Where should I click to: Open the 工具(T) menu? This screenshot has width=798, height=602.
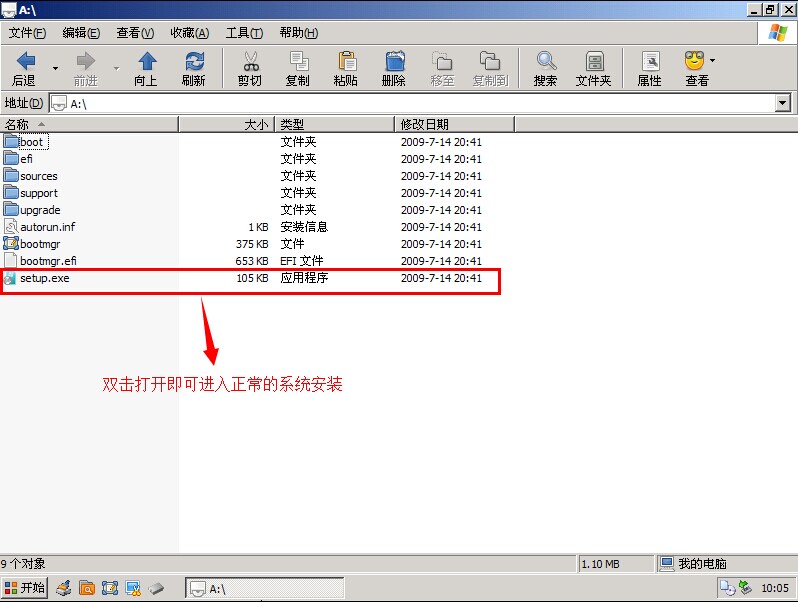click(x=244, y=33)
